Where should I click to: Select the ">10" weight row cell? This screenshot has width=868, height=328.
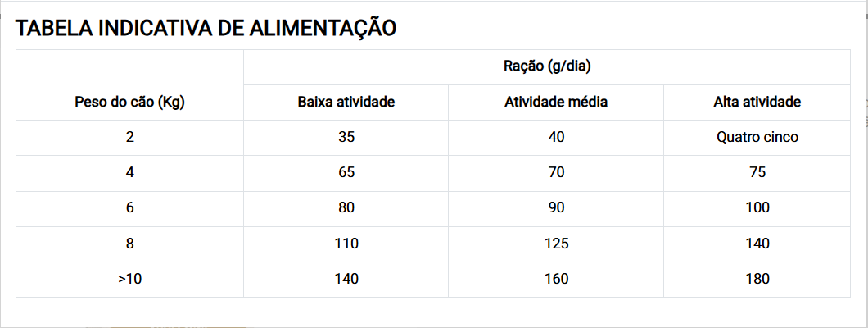[129, 279]
